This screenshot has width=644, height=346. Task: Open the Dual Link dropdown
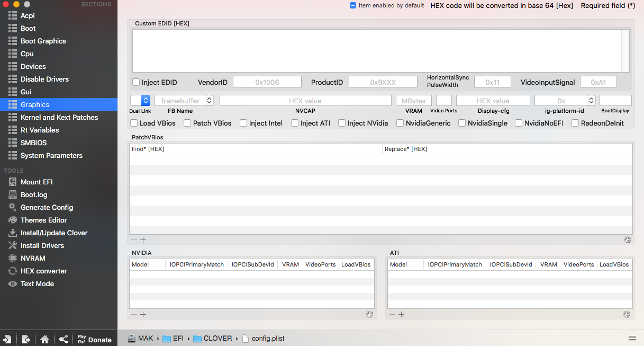[140, 101]
